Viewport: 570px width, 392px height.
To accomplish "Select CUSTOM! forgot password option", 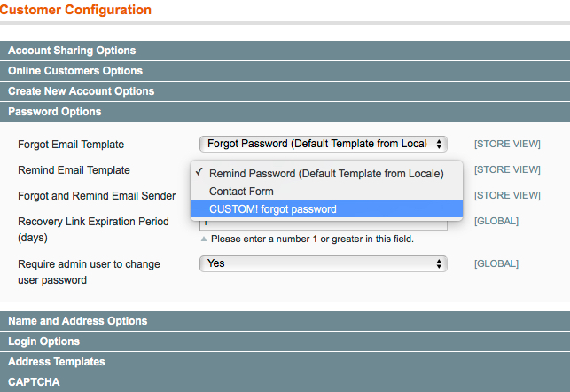I will pyautogui.click(x=326, y=208).
